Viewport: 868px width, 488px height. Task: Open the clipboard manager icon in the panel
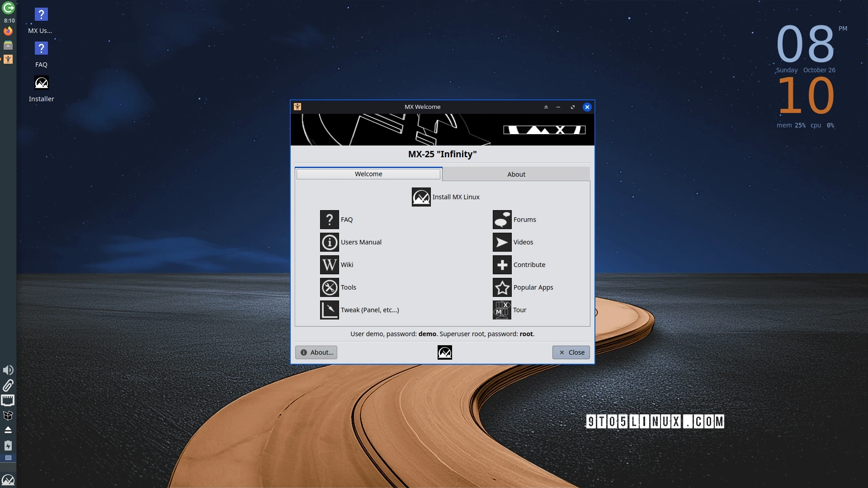[x=8, y=385]
